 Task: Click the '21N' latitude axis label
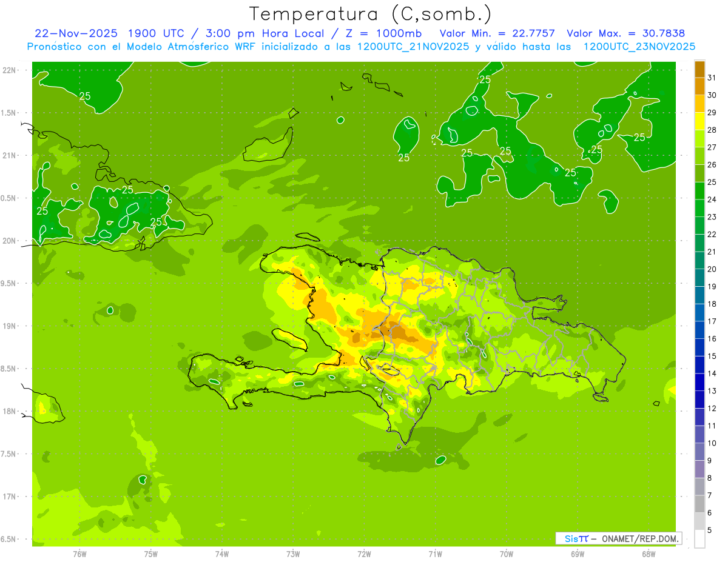tap(8, 155)
